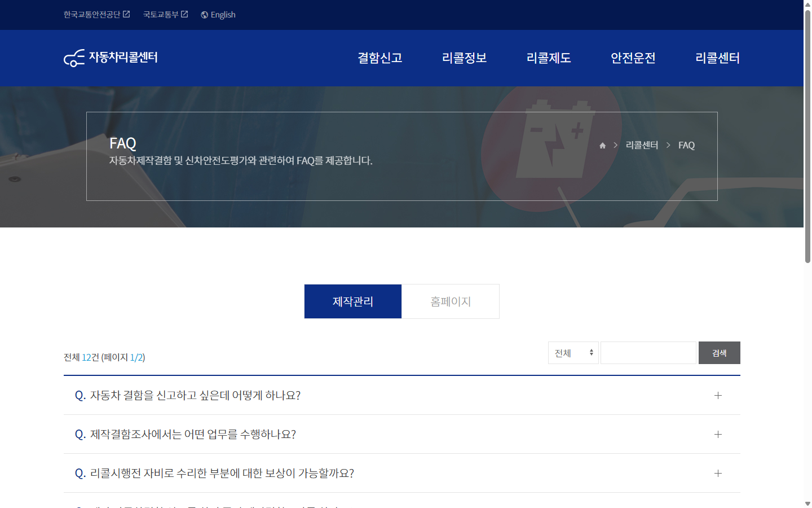The image size is (812, 508).
Task: Open the 리콜제도 menu
Action: (x=549, y=58)
